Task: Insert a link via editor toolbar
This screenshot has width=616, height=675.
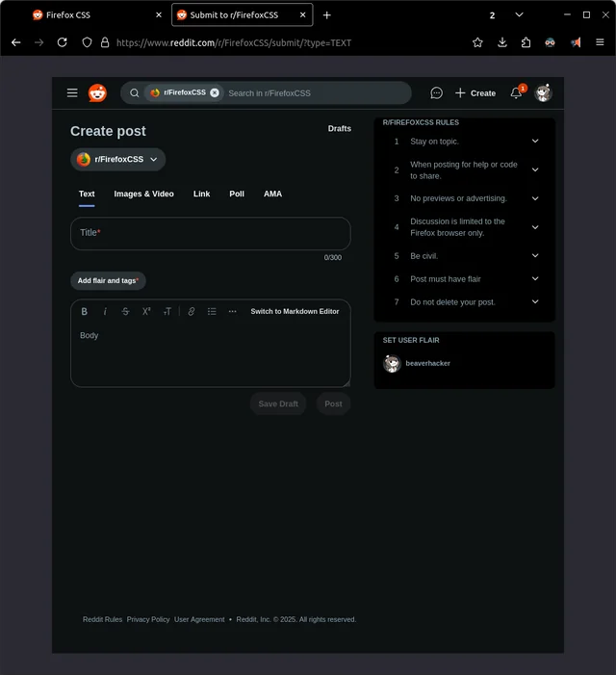Action: (x=192, y=311)
